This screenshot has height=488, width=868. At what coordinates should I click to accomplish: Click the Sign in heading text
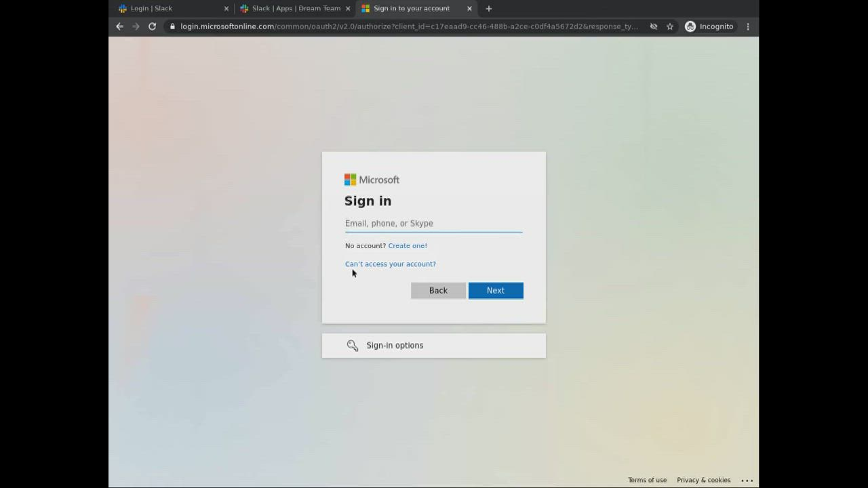pos(368,201)
